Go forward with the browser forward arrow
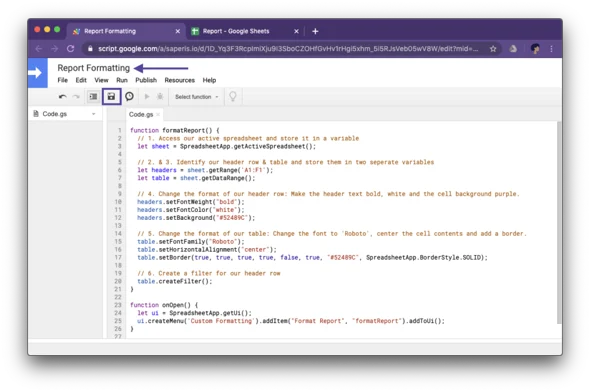This screenshot has width=590, height=392. (x=55, y=49)
